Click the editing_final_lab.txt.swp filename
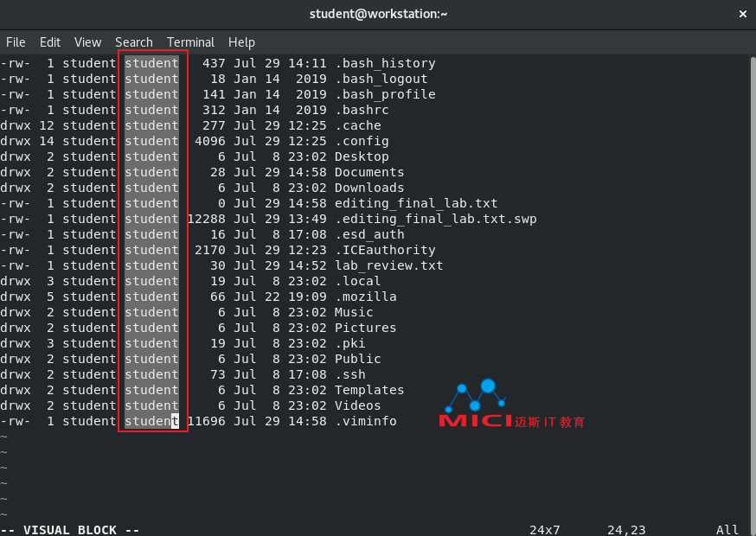Image resolution: width=756 pixels, height=536 pixels. pyautogui.click(x=435, y=219)
